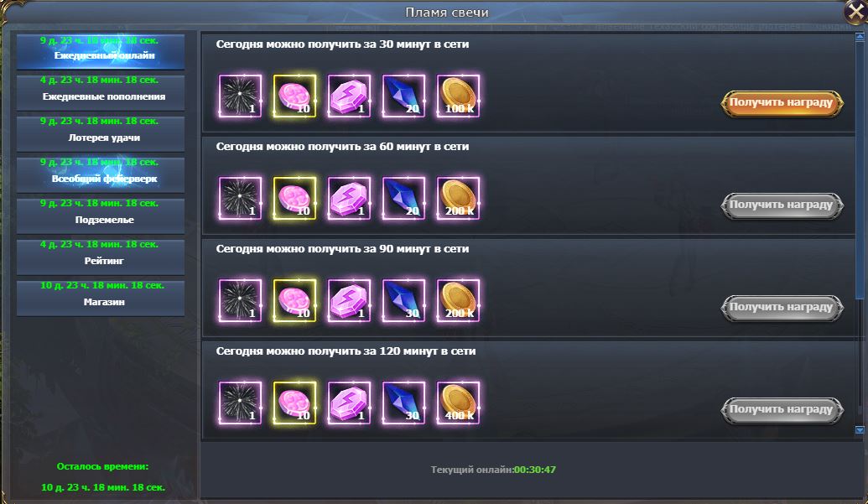
Task: Switch to the Лотерея удачи tab
Action: [101, 132]
